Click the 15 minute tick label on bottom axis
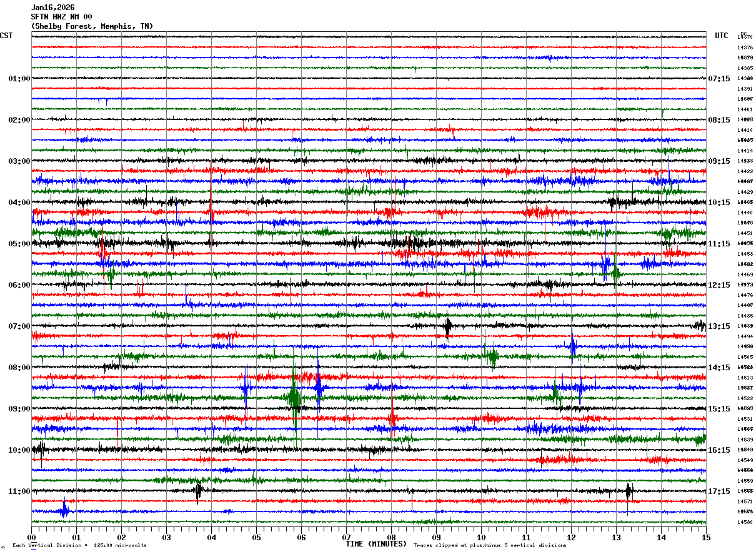Image resolution: width=756 pixels, height=554 pixels. (x=706, y=537)
